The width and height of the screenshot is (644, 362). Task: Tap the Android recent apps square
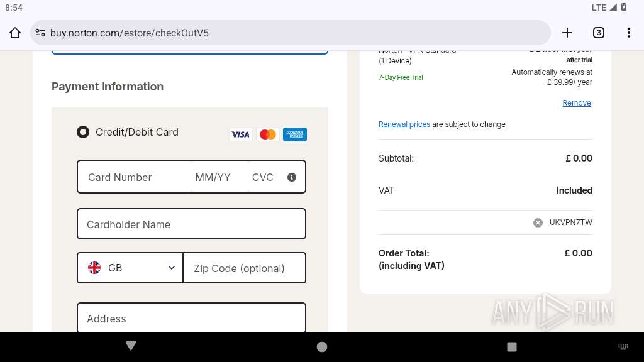point(512,347)
